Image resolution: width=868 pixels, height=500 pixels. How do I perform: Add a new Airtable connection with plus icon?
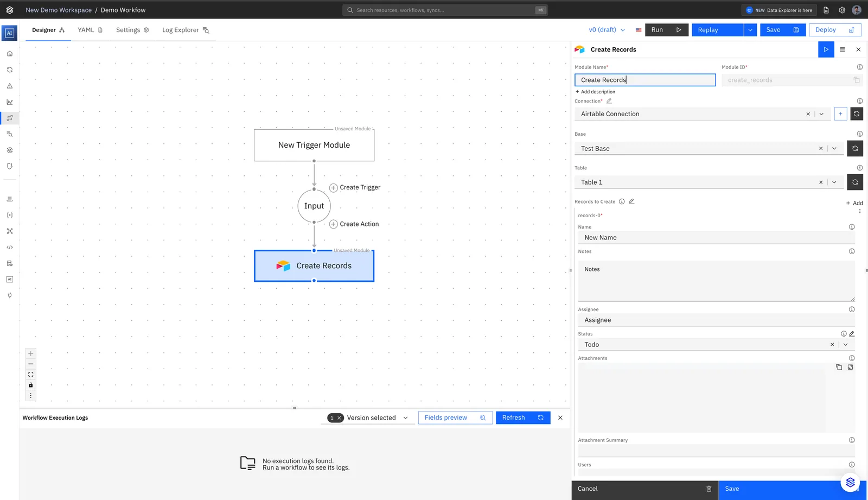coord(840,114)
